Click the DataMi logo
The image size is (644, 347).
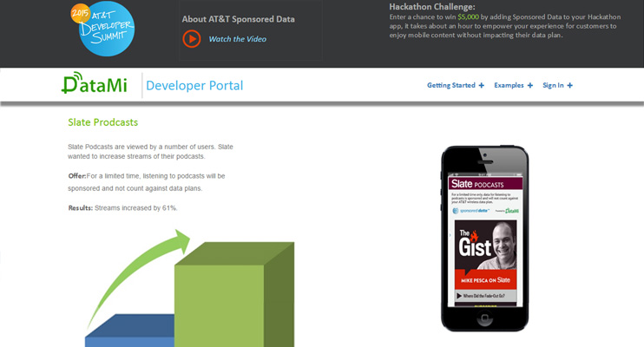95,83
